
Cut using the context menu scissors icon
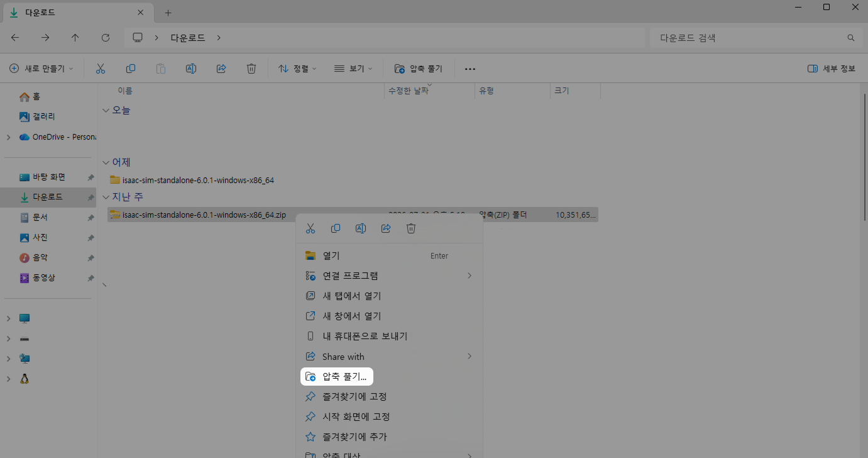pyautogui.click(x=310, y=228)
